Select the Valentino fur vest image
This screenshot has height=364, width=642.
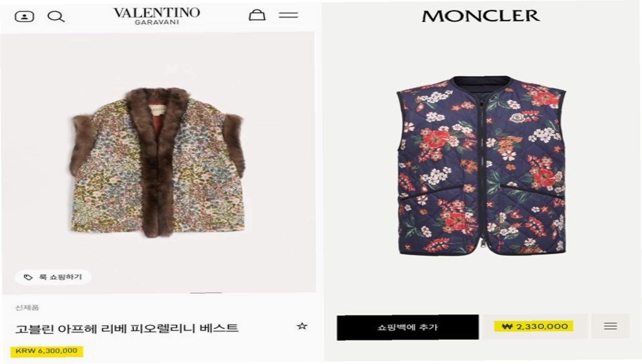tap(157, 162)
